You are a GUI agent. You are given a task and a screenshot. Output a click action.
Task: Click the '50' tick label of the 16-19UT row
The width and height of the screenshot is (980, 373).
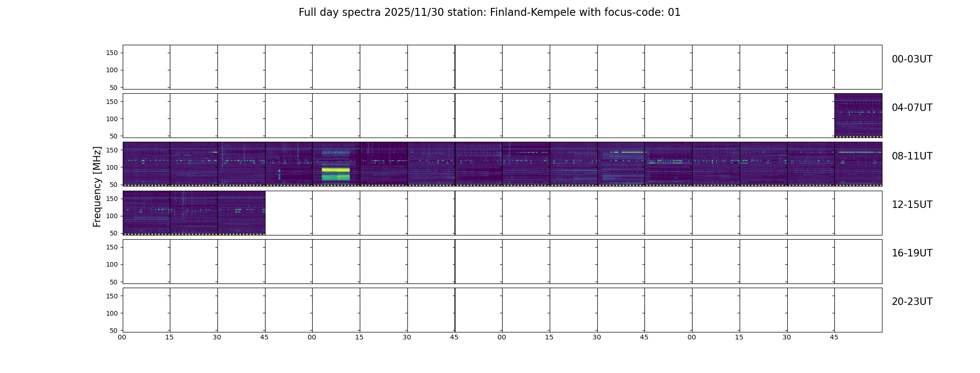(114, 282)
